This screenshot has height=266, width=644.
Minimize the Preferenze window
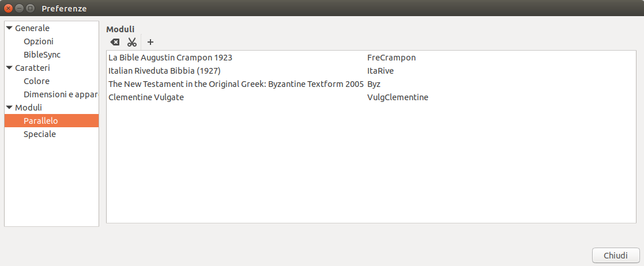pyautogui.click(x=19, y=8)
